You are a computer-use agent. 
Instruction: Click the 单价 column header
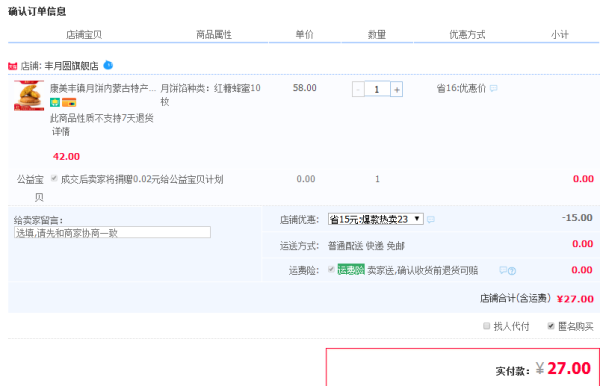pos(305,34)
